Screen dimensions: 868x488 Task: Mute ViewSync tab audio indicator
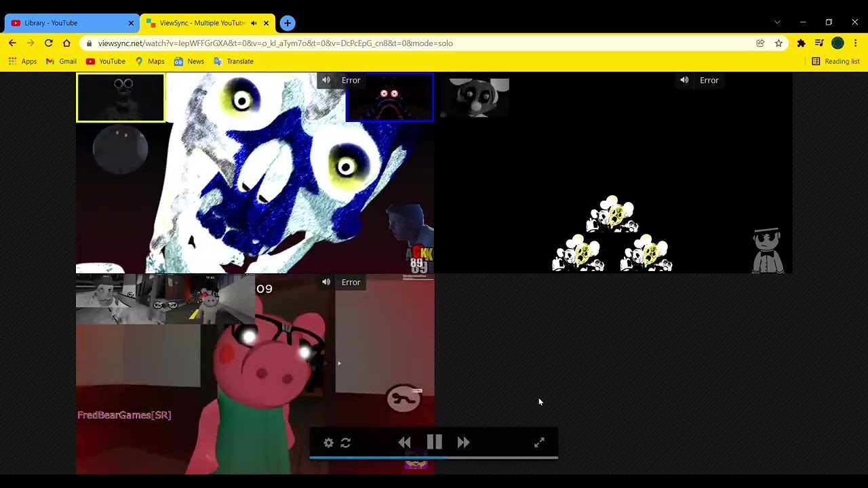tap(254, 23)
